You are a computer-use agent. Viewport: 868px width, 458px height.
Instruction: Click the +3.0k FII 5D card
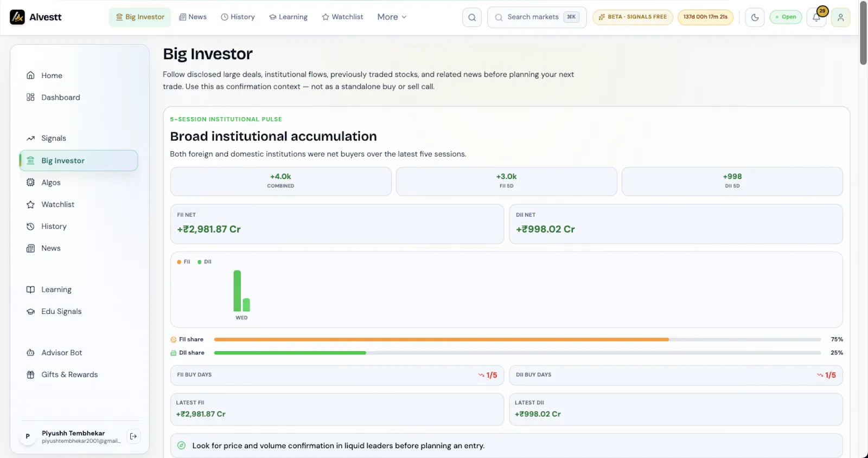tap(506, 182)
